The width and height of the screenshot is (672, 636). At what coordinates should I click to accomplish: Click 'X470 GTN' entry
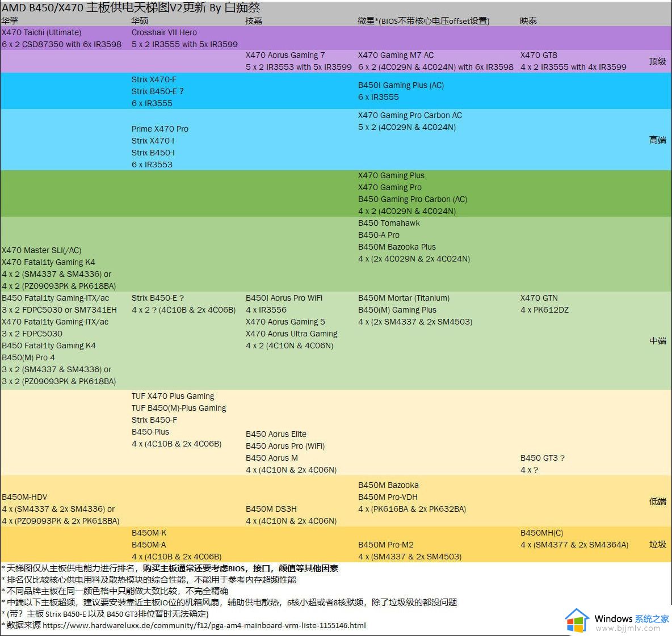[x=539, y=298]
